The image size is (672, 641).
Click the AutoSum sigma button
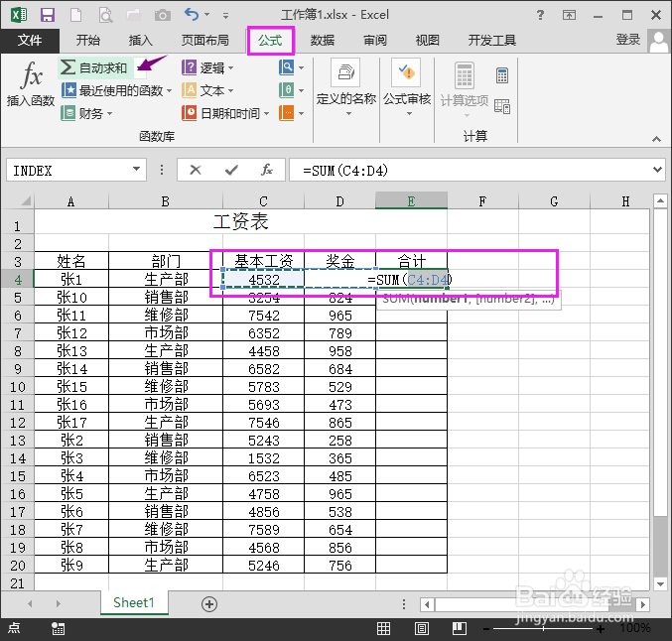coord(93,67)
